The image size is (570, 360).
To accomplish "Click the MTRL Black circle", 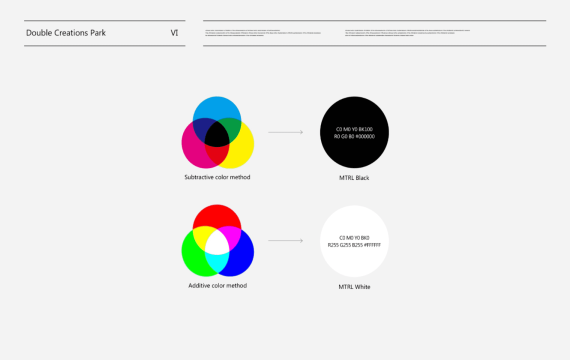I will pos(354,132).
